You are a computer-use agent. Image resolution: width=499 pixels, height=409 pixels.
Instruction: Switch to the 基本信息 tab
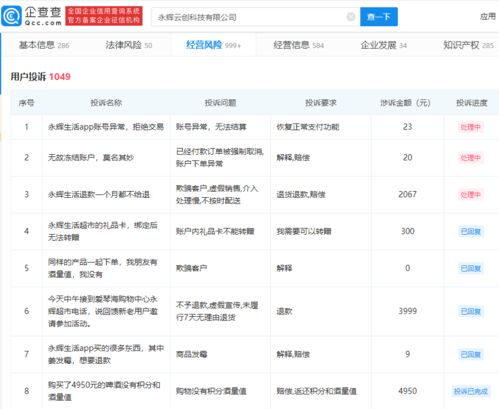[x=44, y=45]
